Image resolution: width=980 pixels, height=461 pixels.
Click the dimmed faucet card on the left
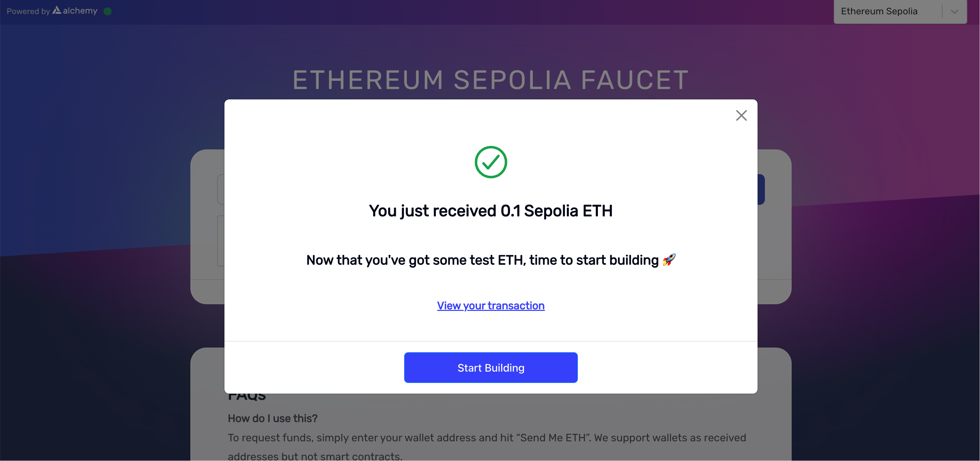point(207,226)
